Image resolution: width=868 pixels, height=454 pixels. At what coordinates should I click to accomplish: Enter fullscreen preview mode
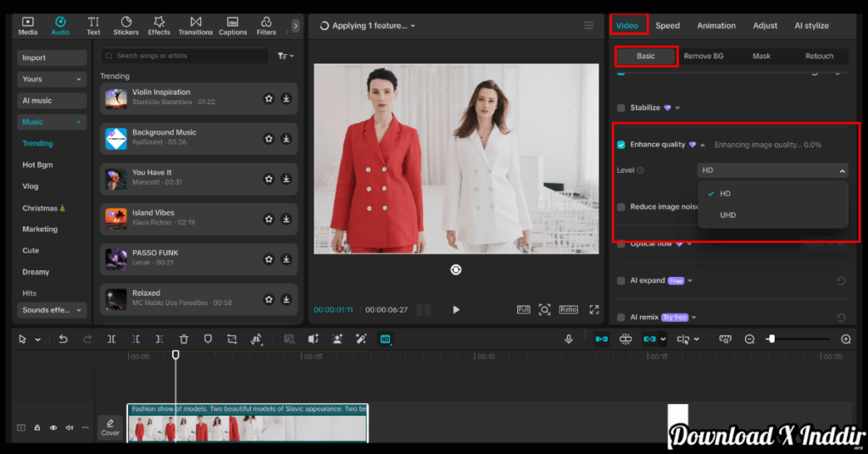(594, 310)
